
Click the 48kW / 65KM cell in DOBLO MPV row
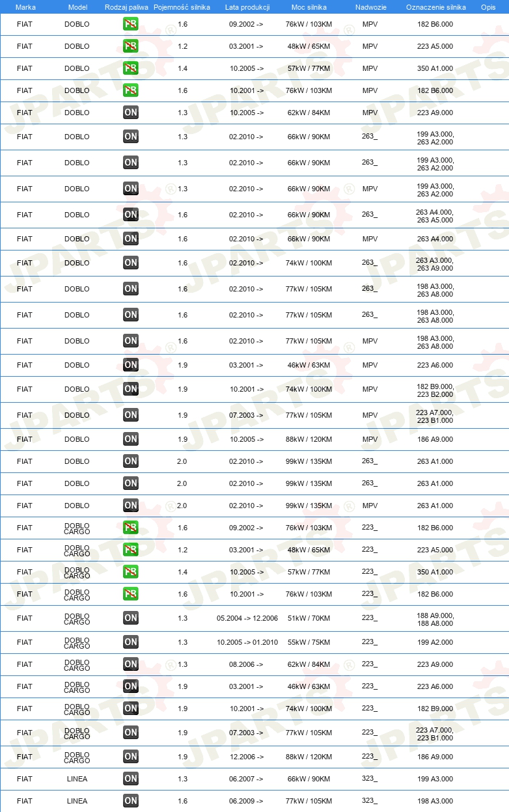(309, 46)
